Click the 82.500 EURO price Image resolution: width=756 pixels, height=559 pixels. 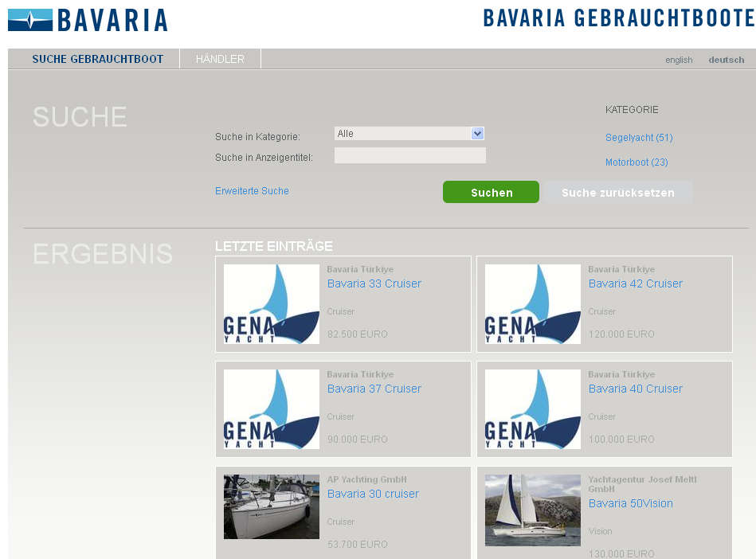coord(357,334)
